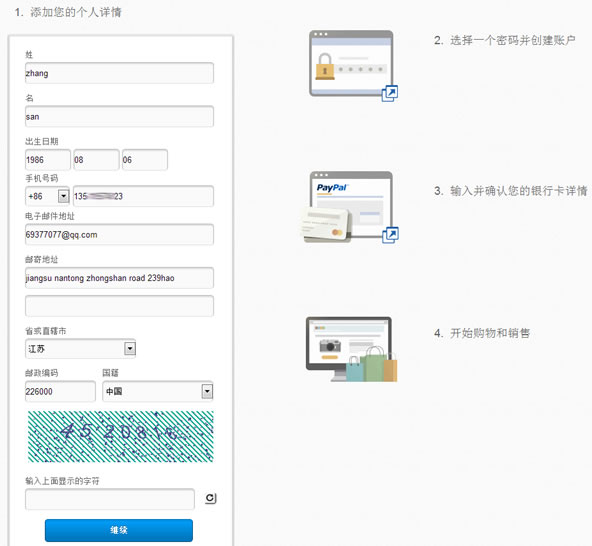Click the blue 继续 continue button

(119, 530)
